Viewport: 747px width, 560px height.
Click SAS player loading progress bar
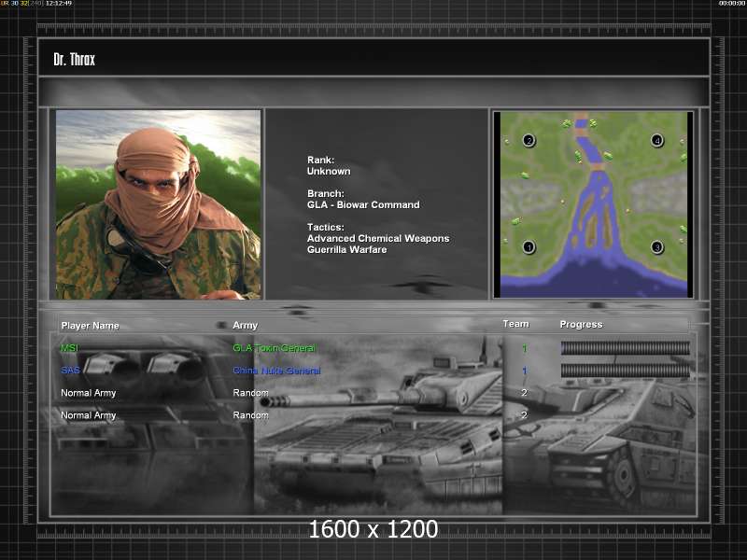click(625, 371)
